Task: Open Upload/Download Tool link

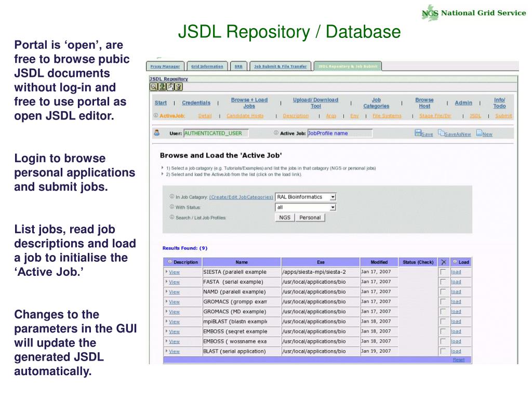Action: [315, 103]
